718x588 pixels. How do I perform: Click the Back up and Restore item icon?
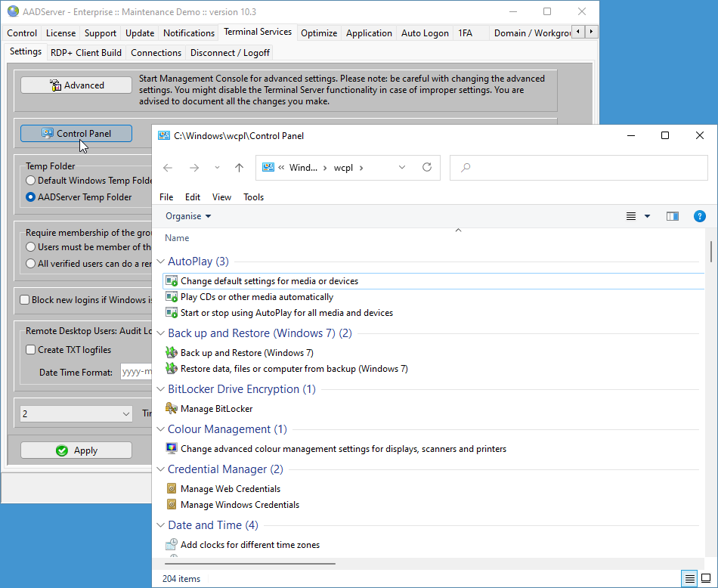point(172,353)
